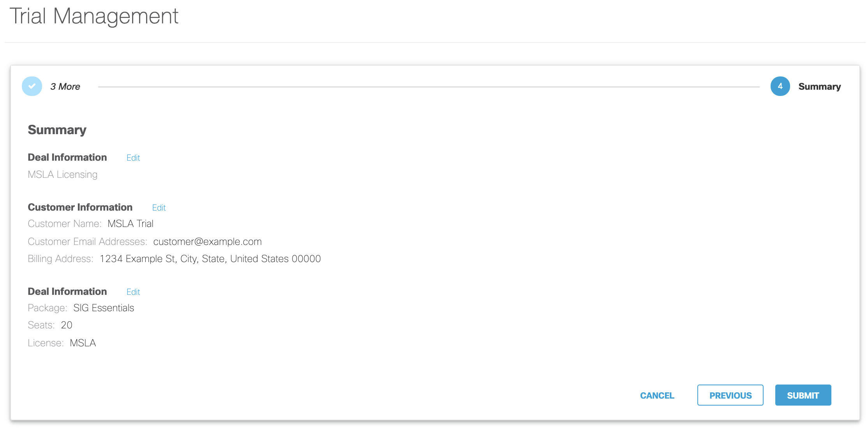Click the step 4 circle indicator
This screenshot has width=868, height=429.
(780, 86)
